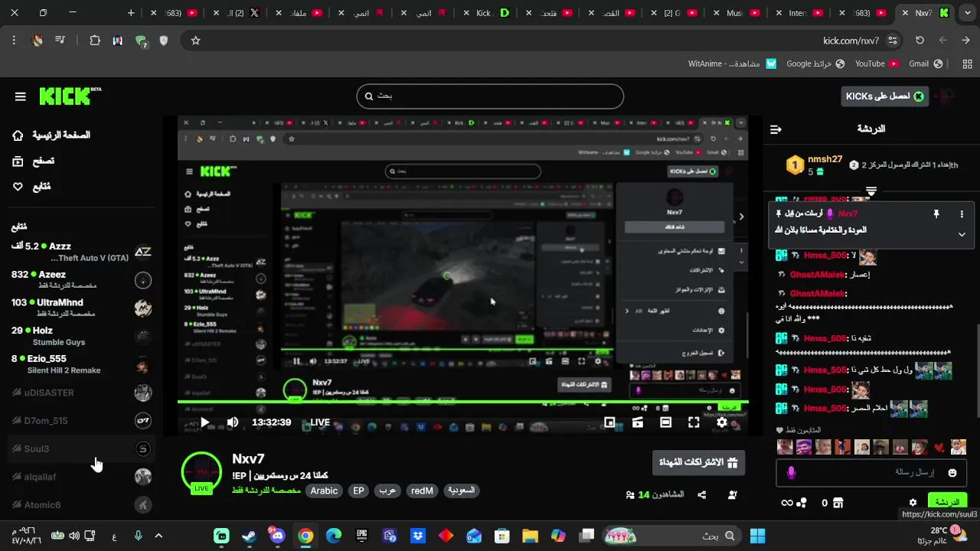Select the عرب tag
The width and height of the screenshot is (980, 551).
[x=387, y=491]
